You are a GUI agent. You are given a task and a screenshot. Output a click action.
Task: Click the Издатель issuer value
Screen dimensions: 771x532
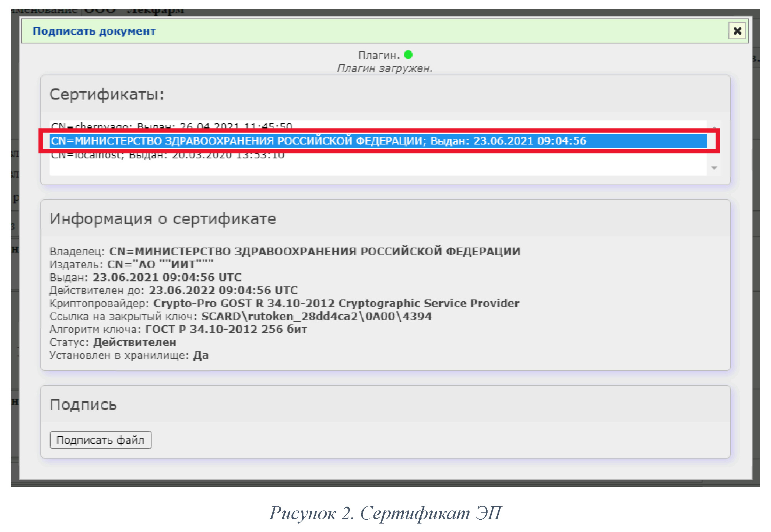(x=160, y=264)
